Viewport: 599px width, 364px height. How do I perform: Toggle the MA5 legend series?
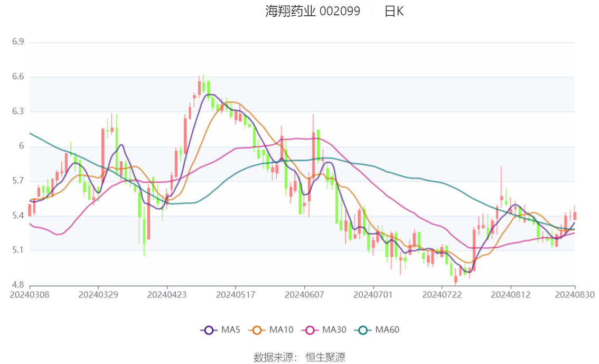click(x=220, y=330)
